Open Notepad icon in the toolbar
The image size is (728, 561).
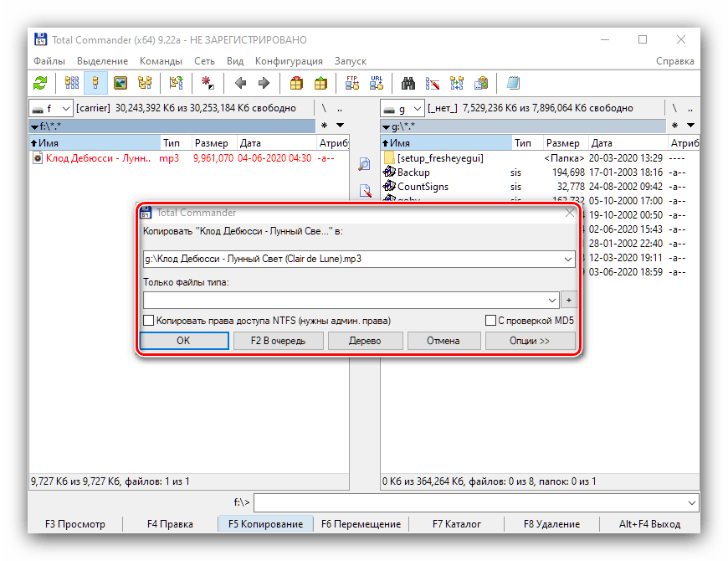pyautogui.click(x=513, y=83)
